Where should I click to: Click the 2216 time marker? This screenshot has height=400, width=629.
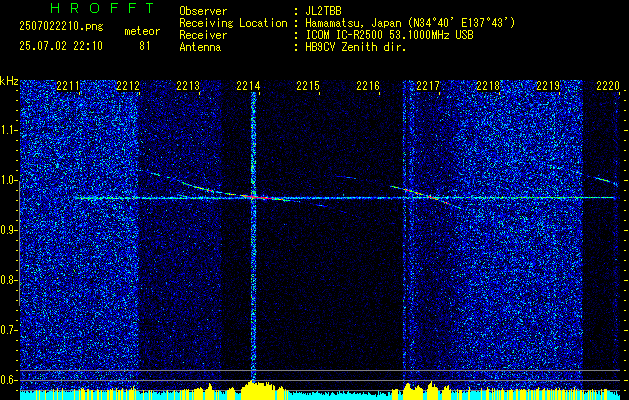point(368,86)
